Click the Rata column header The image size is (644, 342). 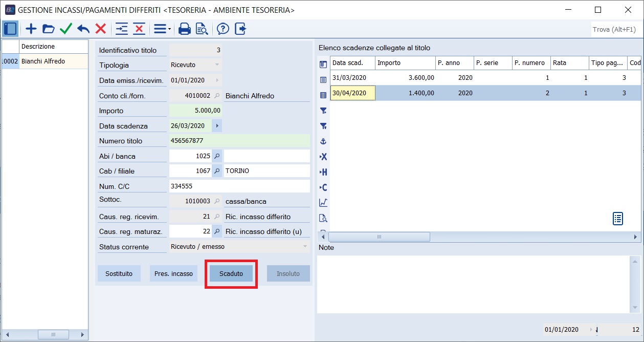[x=570, y=63]
